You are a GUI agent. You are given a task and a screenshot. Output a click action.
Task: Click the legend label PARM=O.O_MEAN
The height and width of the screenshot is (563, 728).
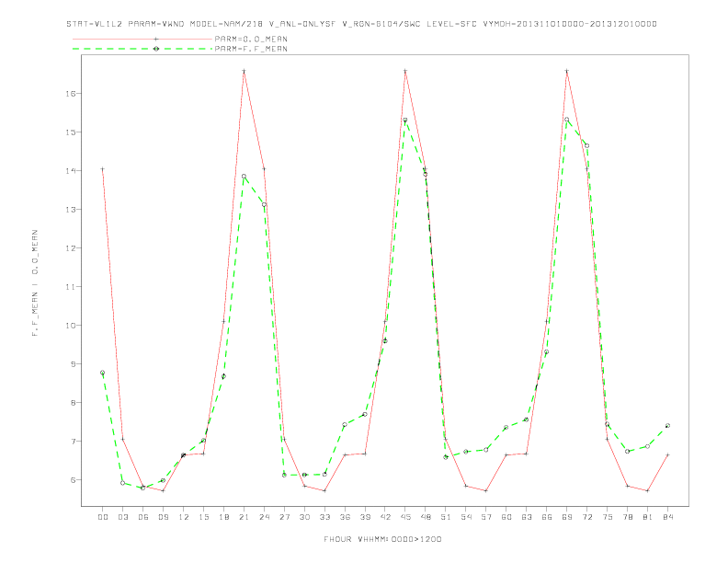click(251, 39)
